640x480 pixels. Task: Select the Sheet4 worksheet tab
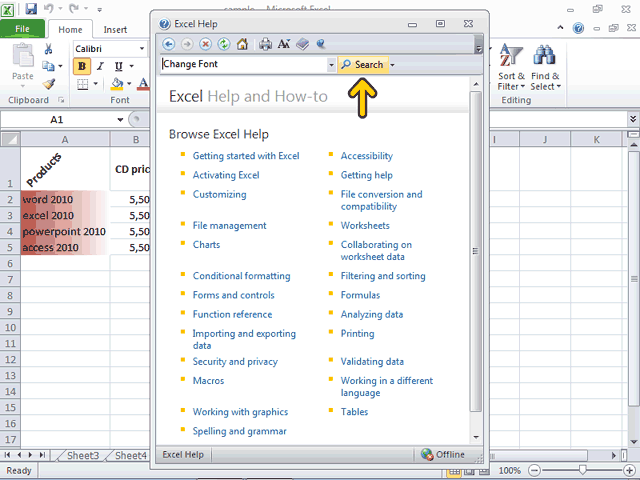coord(131,456)
